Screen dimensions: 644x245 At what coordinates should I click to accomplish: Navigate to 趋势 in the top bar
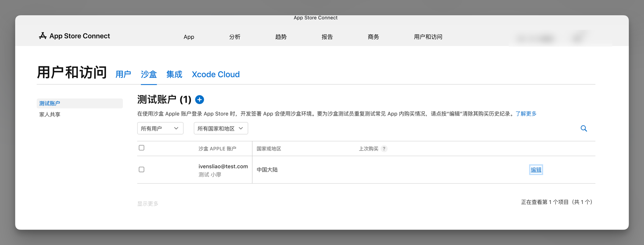[x=281, y=37]
